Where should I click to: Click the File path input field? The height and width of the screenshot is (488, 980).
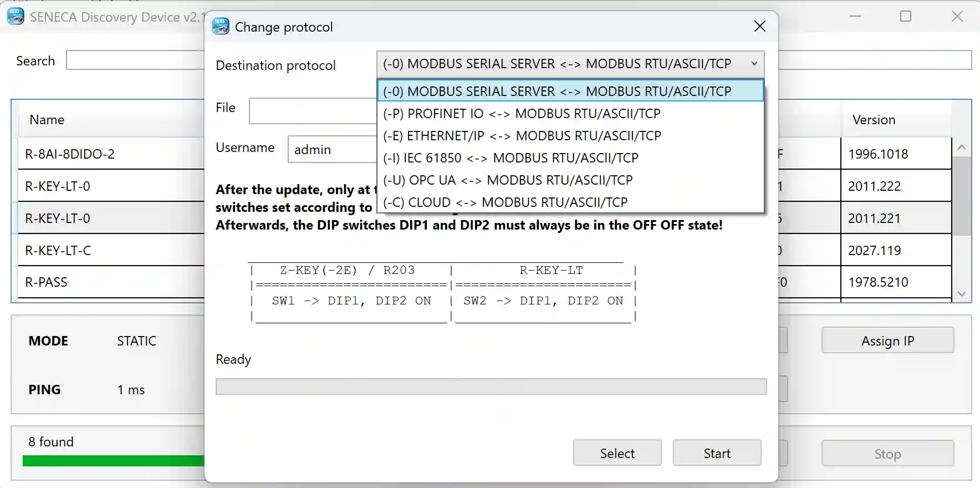(313, 111)
